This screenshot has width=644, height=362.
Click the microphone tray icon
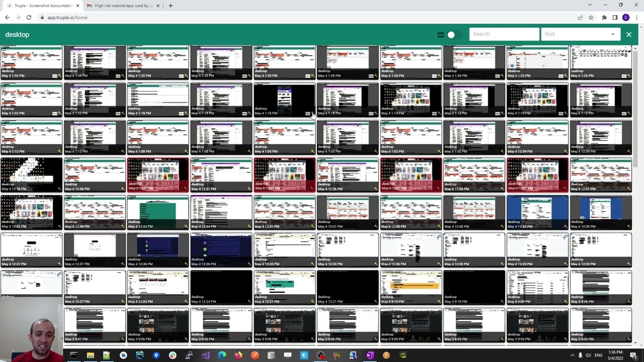coord(580,355)
